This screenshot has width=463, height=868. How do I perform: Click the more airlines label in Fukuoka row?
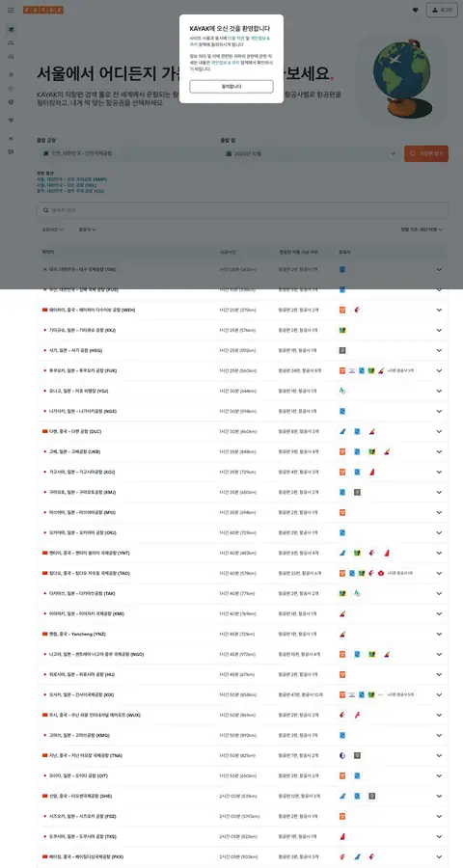pyautogui.click(x=400, y=371)
